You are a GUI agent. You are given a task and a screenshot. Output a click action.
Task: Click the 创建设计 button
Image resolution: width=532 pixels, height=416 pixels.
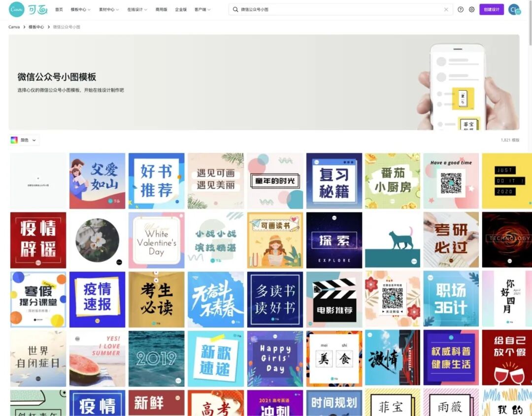(491, 9)
